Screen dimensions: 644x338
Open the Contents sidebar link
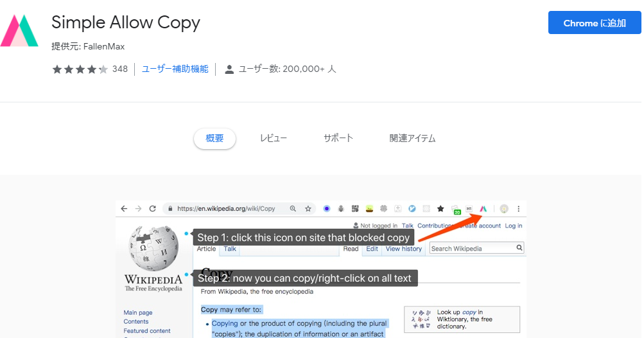click(x=136, y=321)
